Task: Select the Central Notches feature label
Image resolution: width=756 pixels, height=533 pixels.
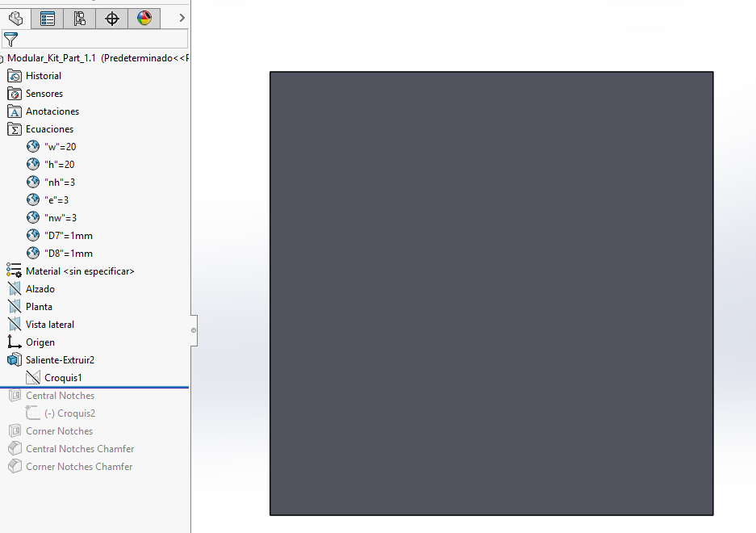Action: tap(60, 396)
